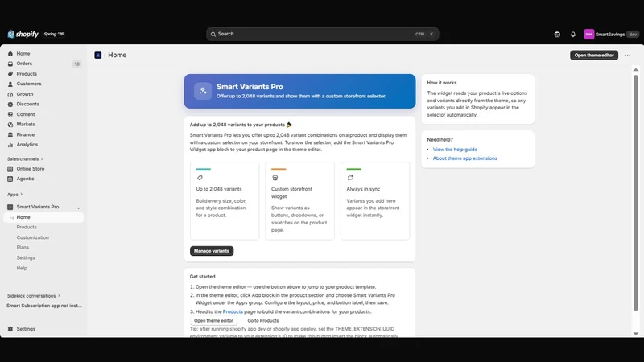
Task: Open SmartSavings account menu
Action: [x=611, y=35]
